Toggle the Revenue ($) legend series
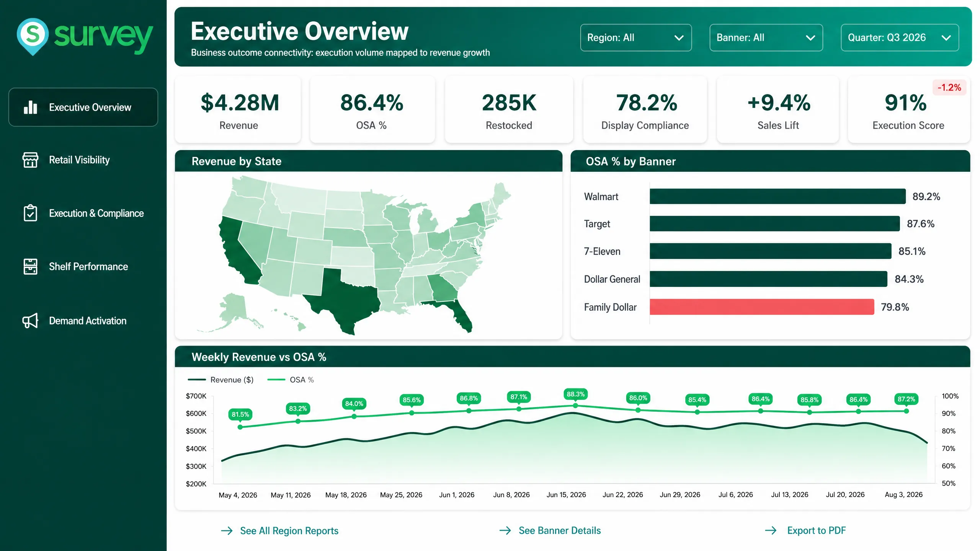Screen dimensions: 980x551 click(220, 380)
